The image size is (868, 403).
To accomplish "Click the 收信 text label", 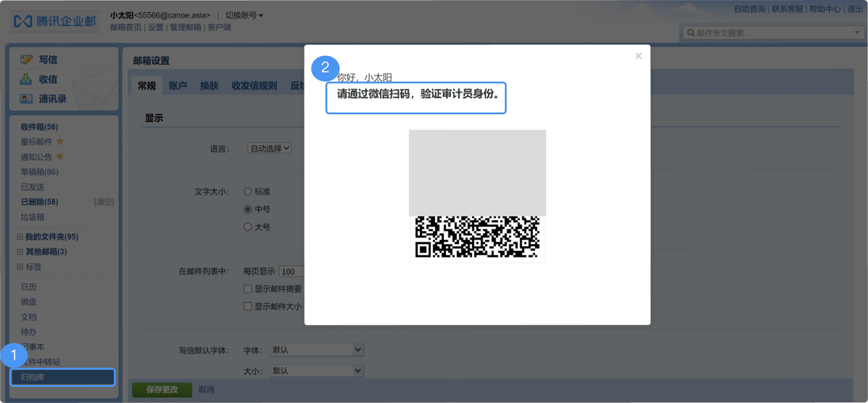I will 48,79.
